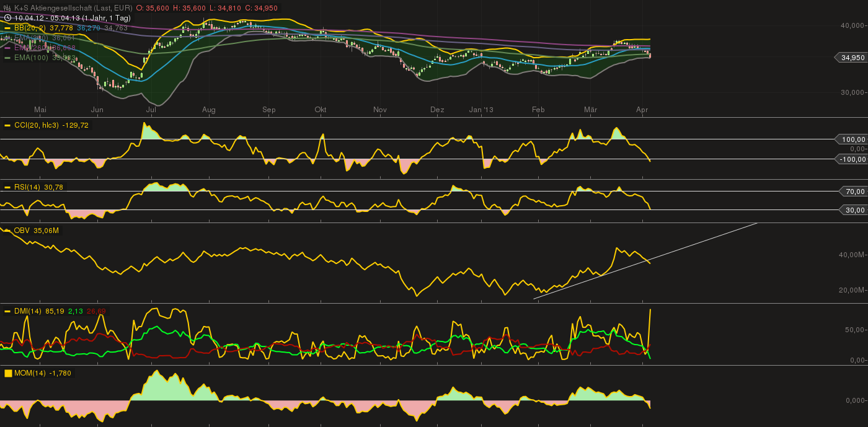The image size is (868, 427).
Task: Click the OBV reading 35,06M
Action: coord(46,231)
